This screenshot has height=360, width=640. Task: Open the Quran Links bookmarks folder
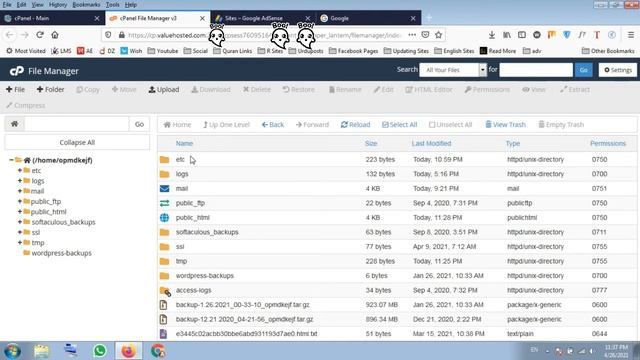pyautogui.click(x=232, y=51)
